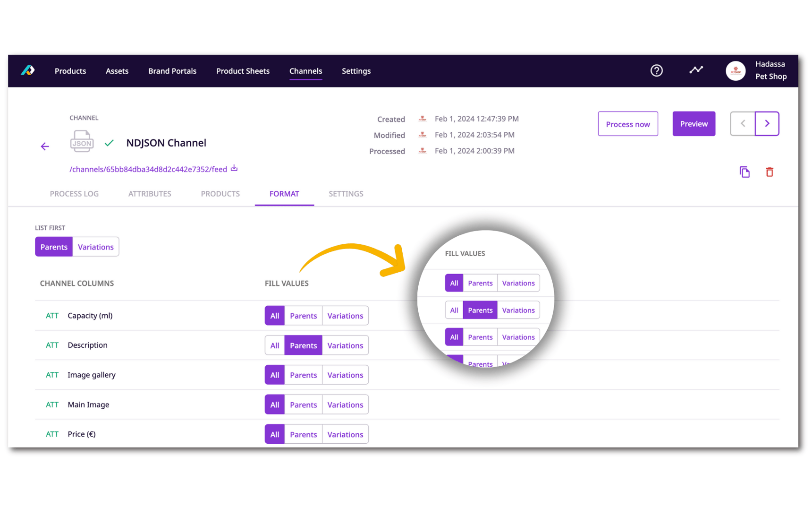Click the Preview button
Image resolution: width=812 pixels, height=508 pixels.
tap(694, 123)
